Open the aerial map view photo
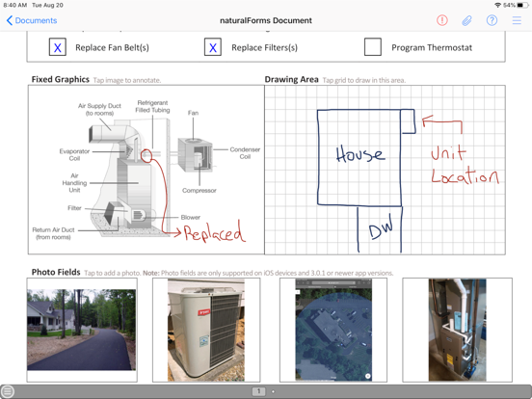This screenshot has height=399, width=532. coord(333,330)
